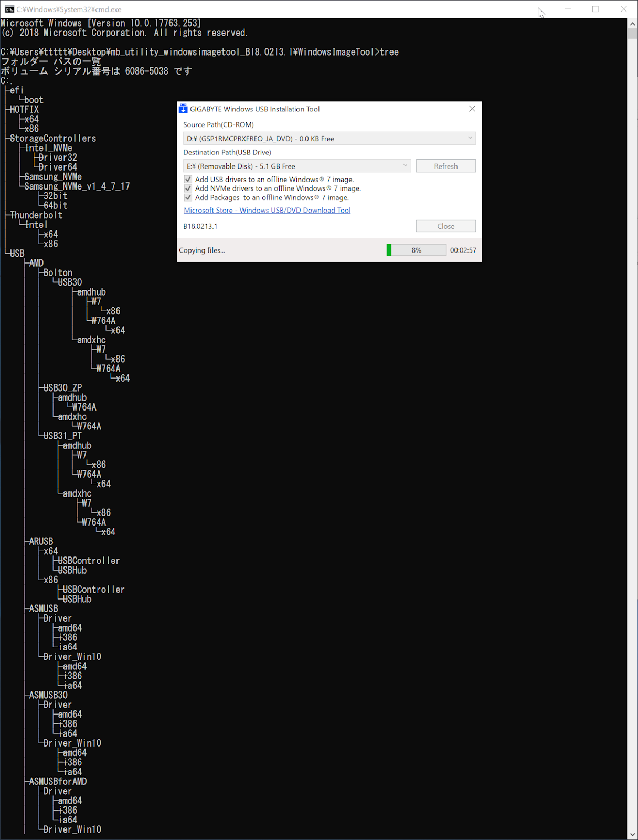Click the 'Copying files...' status text
The image size is (638, 840).
[202, 250]
